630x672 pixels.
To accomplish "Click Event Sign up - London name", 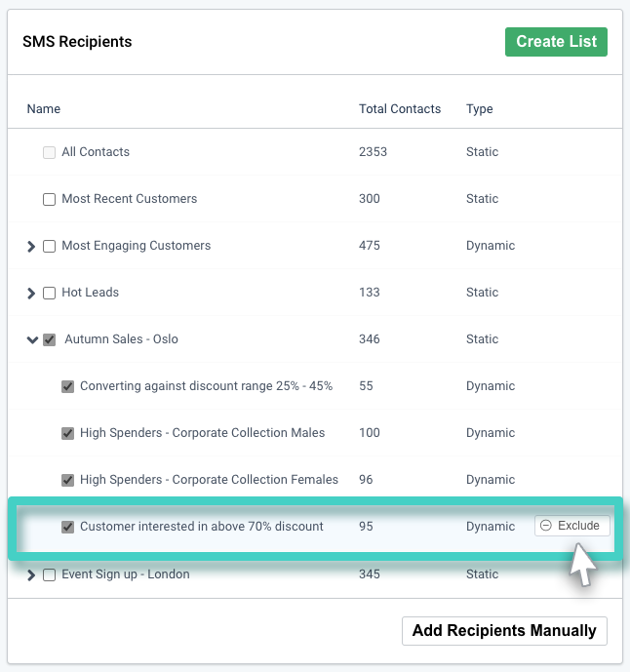I will tap(126, 573).
